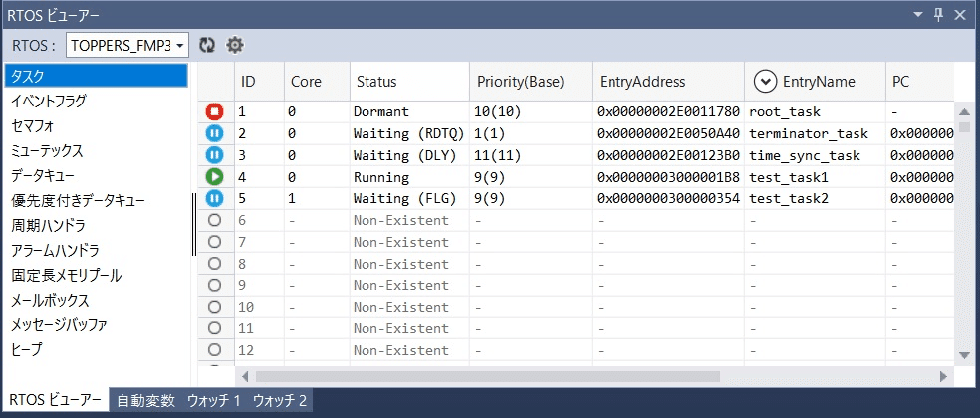Viewport: 980px width, 418px height.
Task: Select empty circle for task ID 12
Action: click(x=215, y=350)
